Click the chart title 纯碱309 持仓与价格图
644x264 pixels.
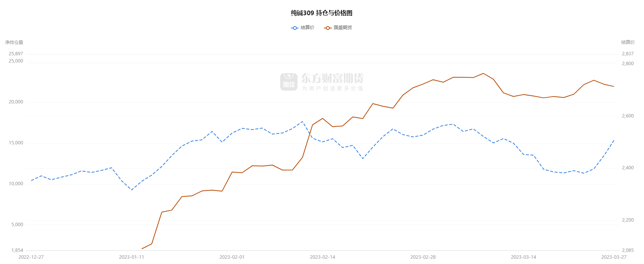coord(322,13)
